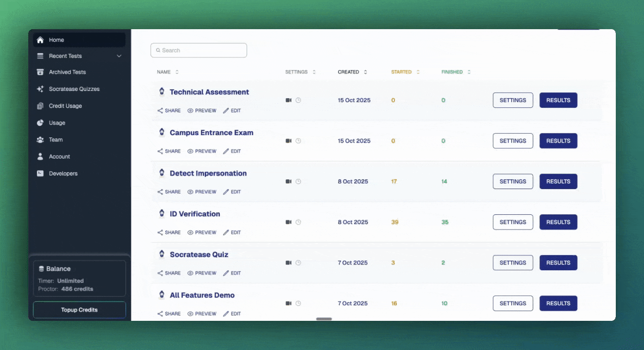
Task: Share the Detect Impersonation test
Action: [x=169, y=192]
